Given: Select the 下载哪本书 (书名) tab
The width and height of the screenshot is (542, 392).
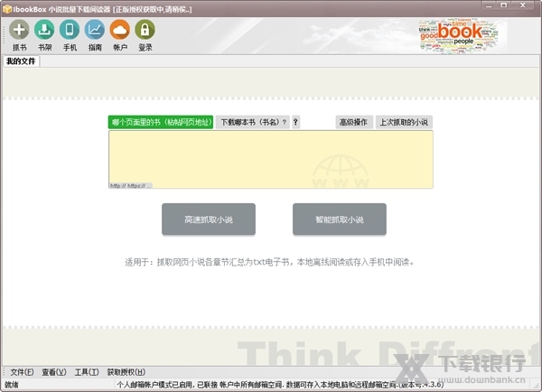Looking at the screenshot, I should [253, 122].
